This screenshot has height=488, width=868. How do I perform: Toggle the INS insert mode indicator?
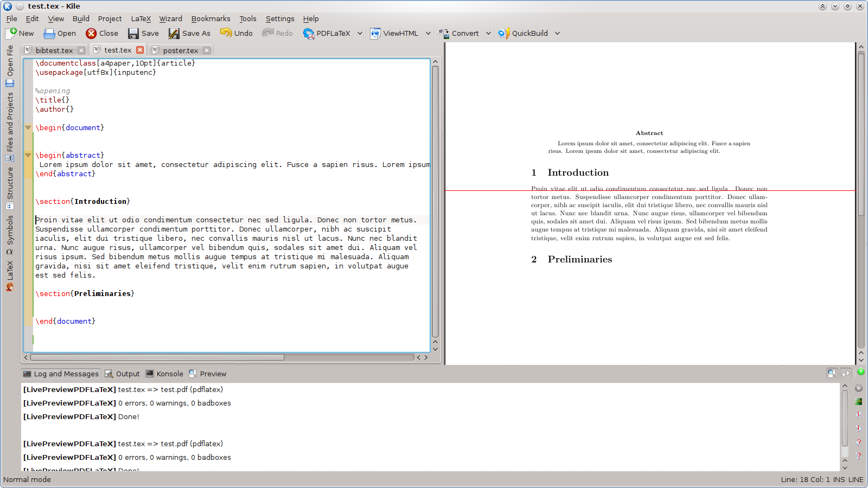click(x=839, y=479)
